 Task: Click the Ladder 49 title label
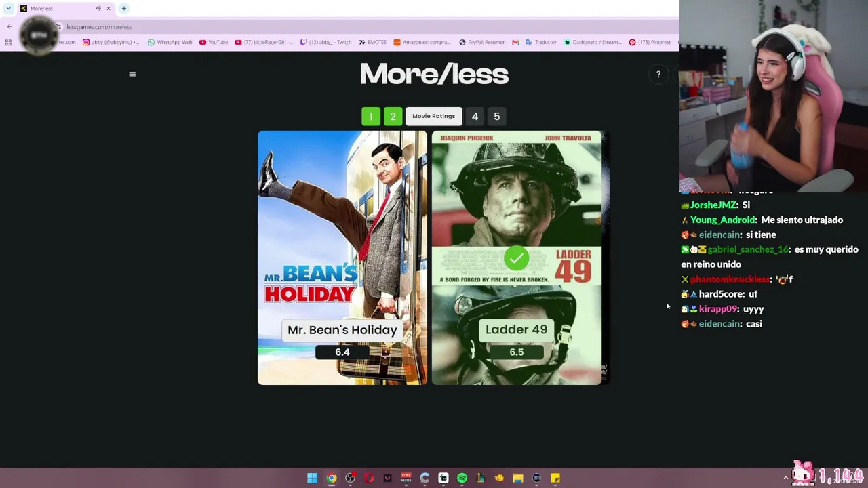click(516, 329)
